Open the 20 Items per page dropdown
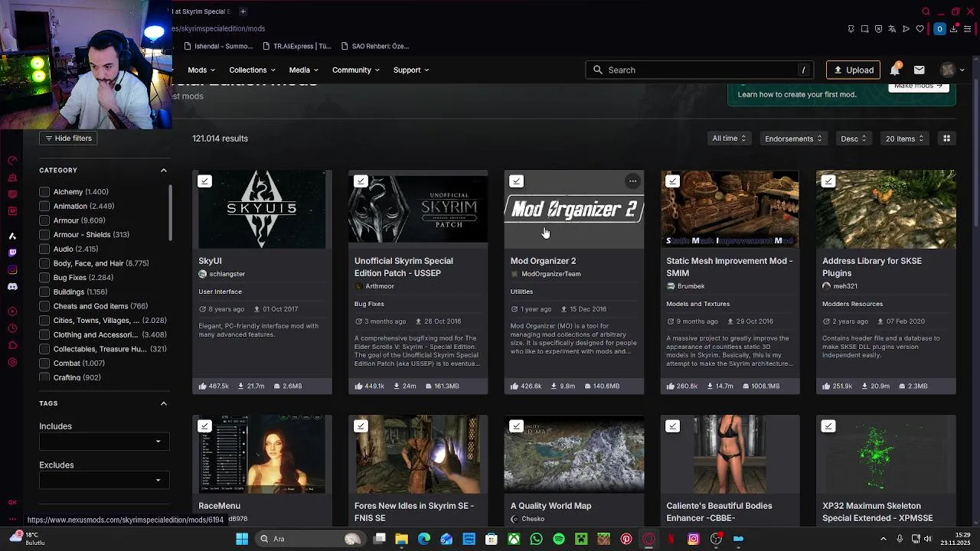 (x=904, y=139)
